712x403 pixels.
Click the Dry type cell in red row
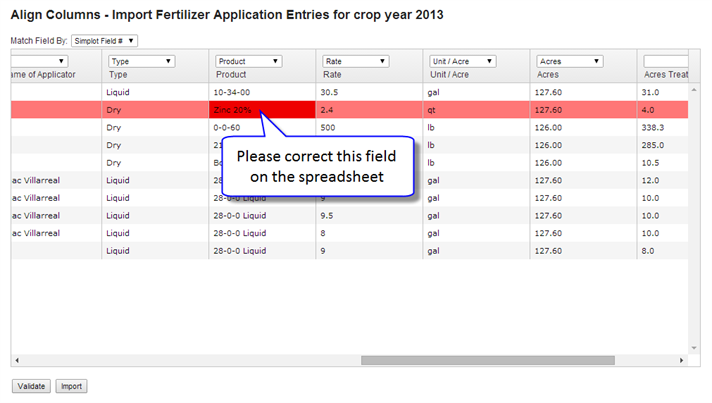(155, 110)
